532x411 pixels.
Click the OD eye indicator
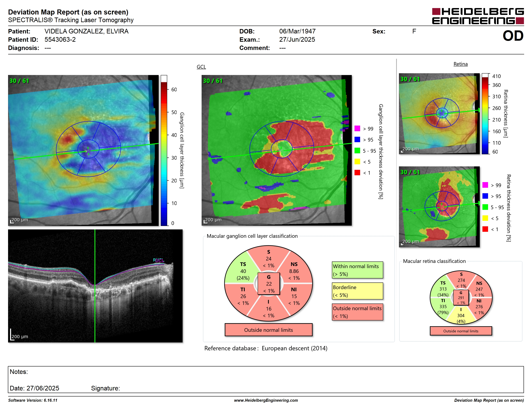513,36
